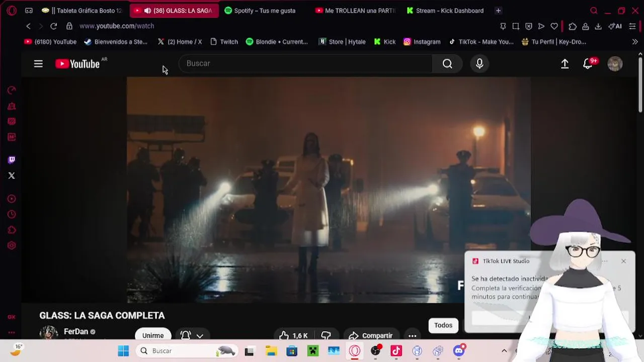The width and height of the screenshot is (644, 362).
Task: Click the Unirme join button
Action: (153, 335)
